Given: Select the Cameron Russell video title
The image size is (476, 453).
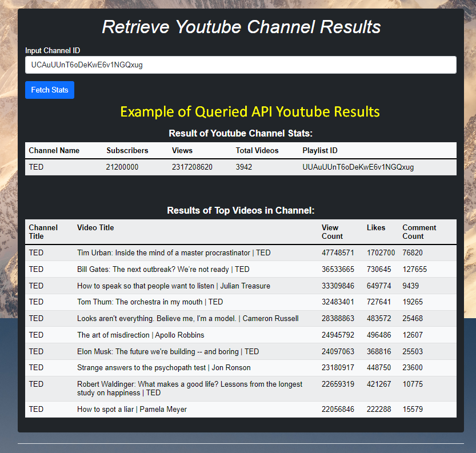Looking at the screenshot, I should click(188, 318).
